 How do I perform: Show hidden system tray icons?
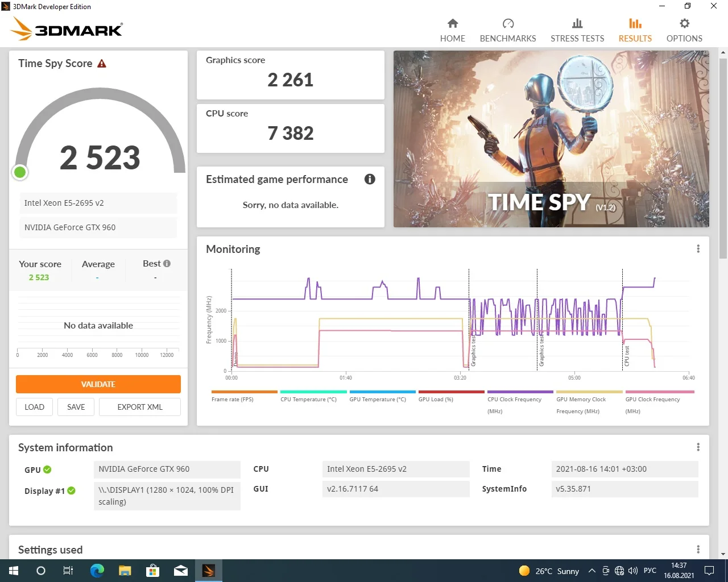click(x=592, y=571)
